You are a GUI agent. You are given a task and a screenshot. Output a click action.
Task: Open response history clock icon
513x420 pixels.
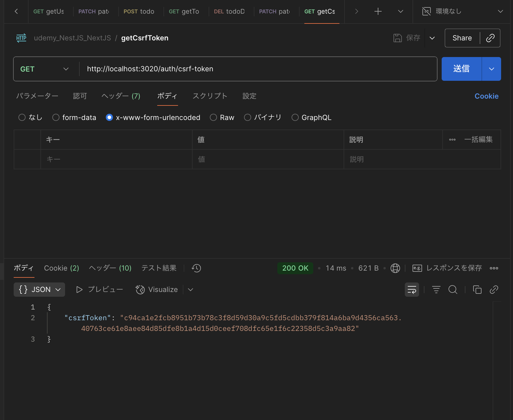(196, 268)
